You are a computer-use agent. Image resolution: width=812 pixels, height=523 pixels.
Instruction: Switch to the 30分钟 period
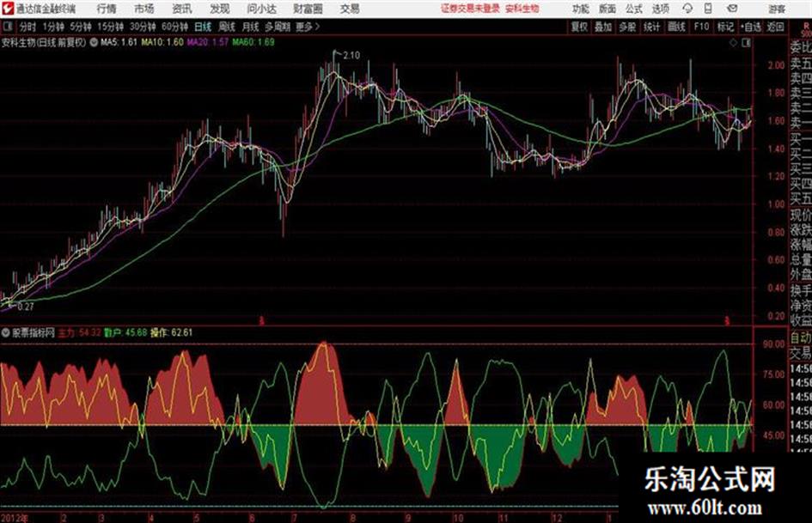(143, 27)
